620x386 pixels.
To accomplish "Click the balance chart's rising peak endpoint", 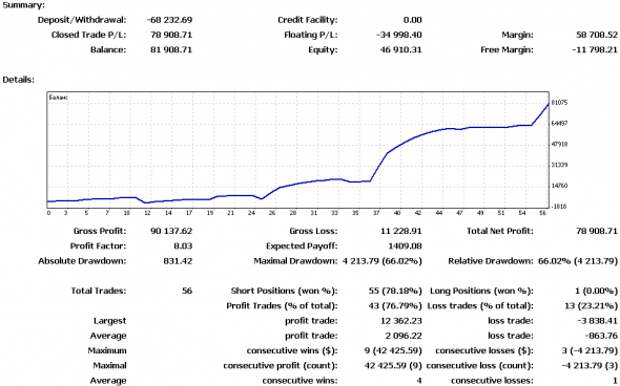I will 548,104.
